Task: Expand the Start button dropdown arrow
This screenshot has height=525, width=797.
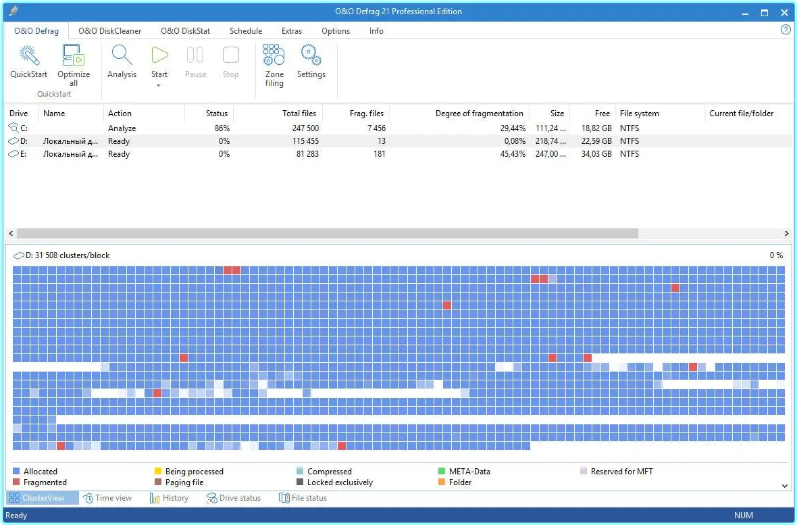Action: (x=159, y=85)
